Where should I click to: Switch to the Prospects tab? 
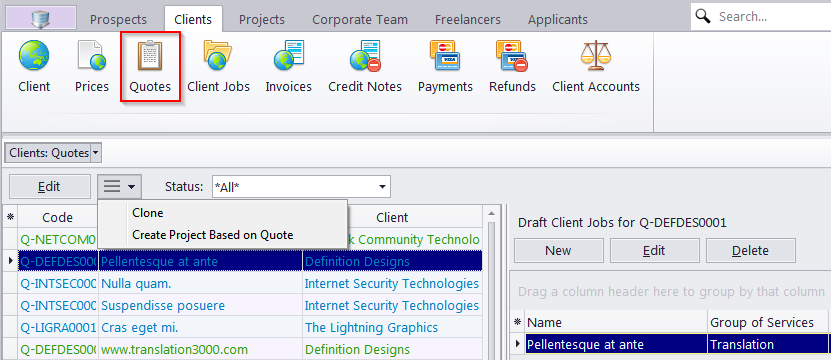pos(118,20)
